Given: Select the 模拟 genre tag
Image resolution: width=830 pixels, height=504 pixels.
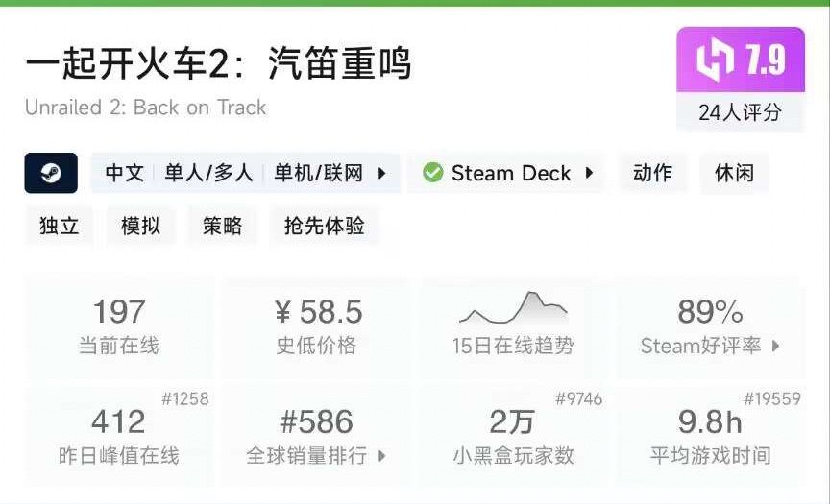Looking at the screenshot, I should 140,227.
